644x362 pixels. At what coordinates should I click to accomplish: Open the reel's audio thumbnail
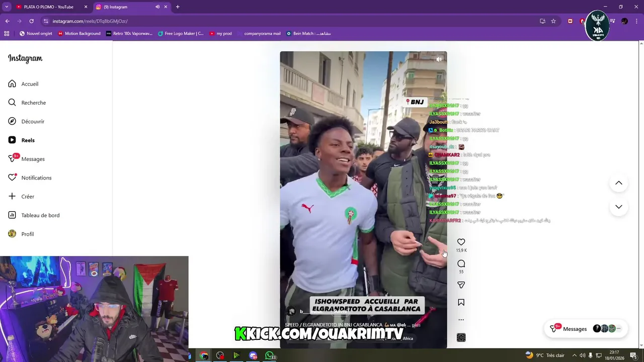click(x=461, y=337)
